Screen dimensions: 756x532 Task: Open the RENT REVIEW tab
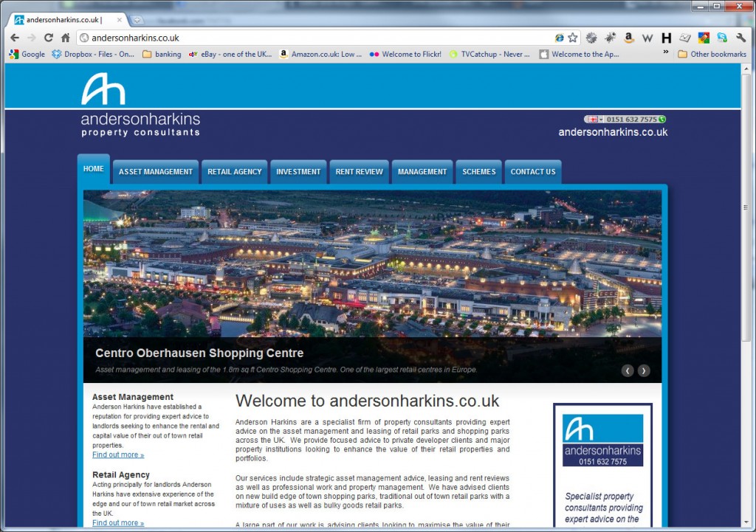pyautogui.click(x=360, y=171)
